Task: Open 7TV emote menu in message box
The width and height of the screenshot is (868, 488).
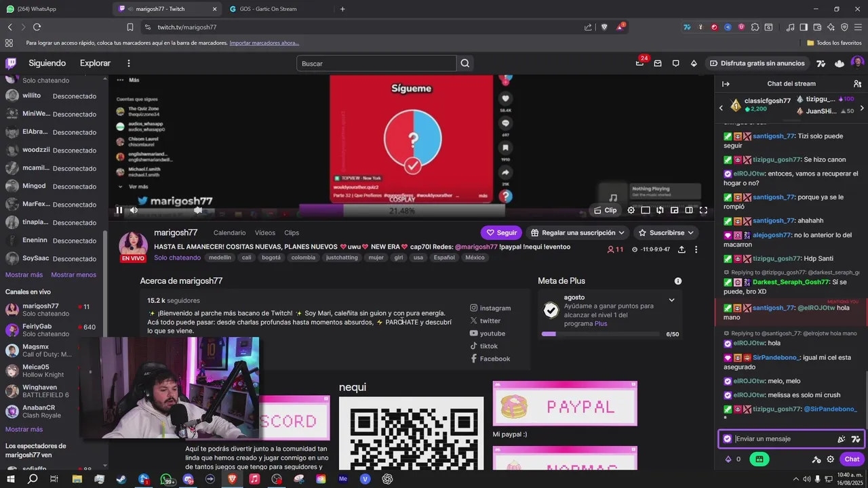Action: pos(856,439)
